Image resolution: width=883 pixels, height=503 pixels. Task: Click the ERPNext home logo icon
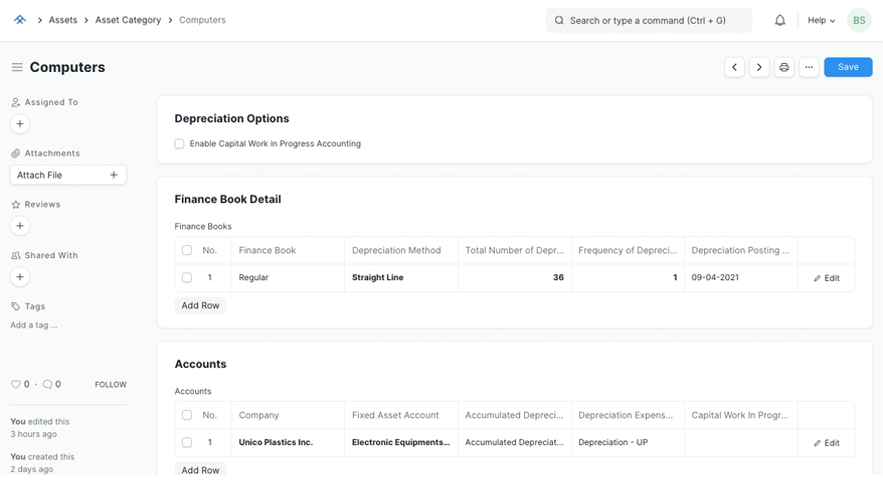click(x=19, y=20)
